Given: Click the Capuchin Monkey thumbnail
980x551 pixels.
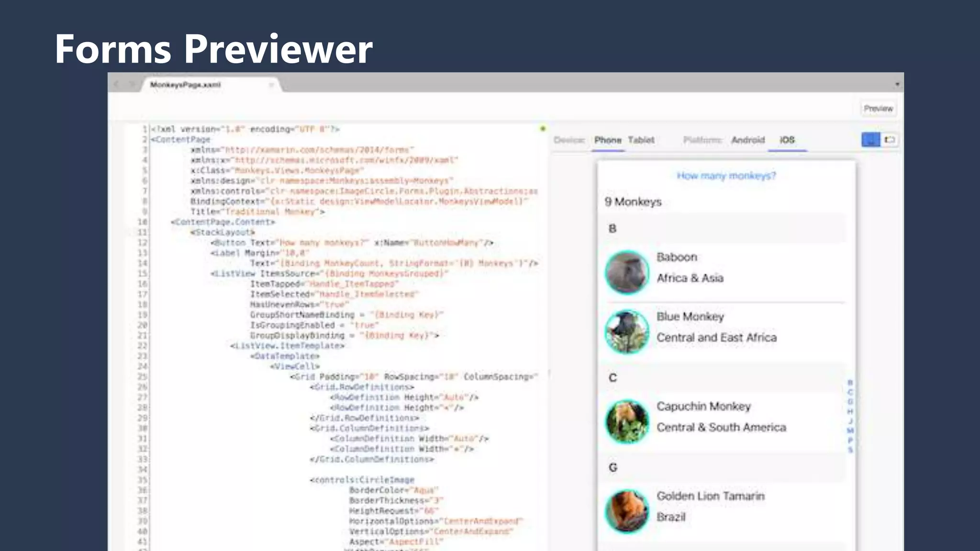Looking at the screenshot, I should [x=627, y=421].
